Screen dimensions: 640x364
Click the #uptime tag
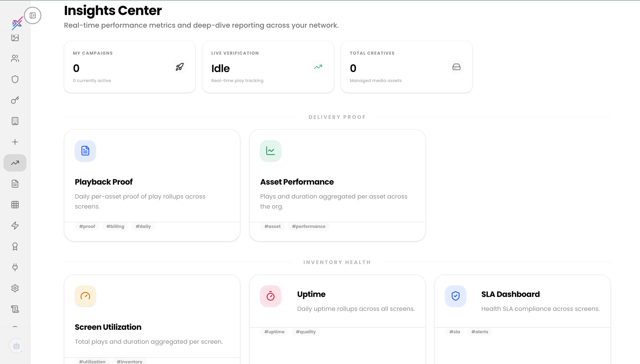point(274,332)
